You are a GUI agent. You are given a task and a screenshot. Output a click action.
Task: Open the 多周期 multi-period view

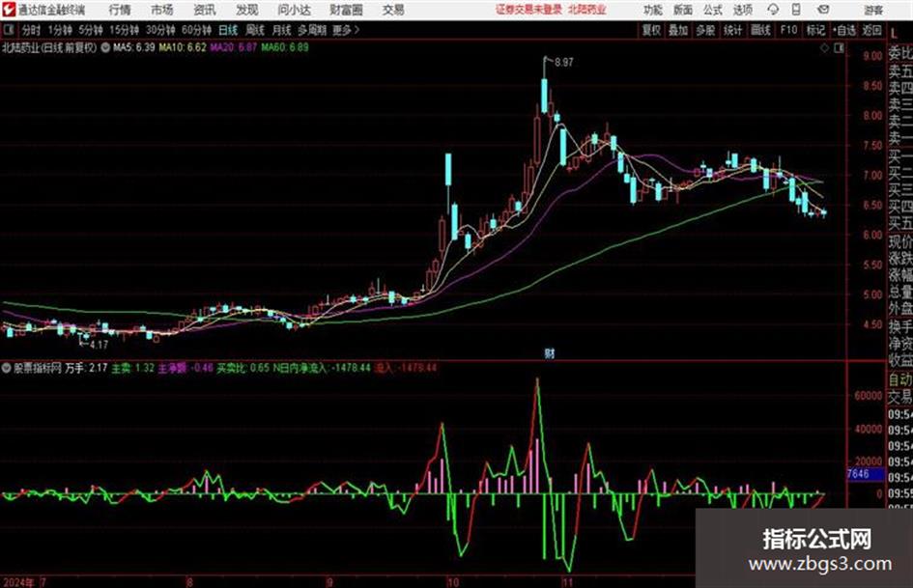pos(312,30)
